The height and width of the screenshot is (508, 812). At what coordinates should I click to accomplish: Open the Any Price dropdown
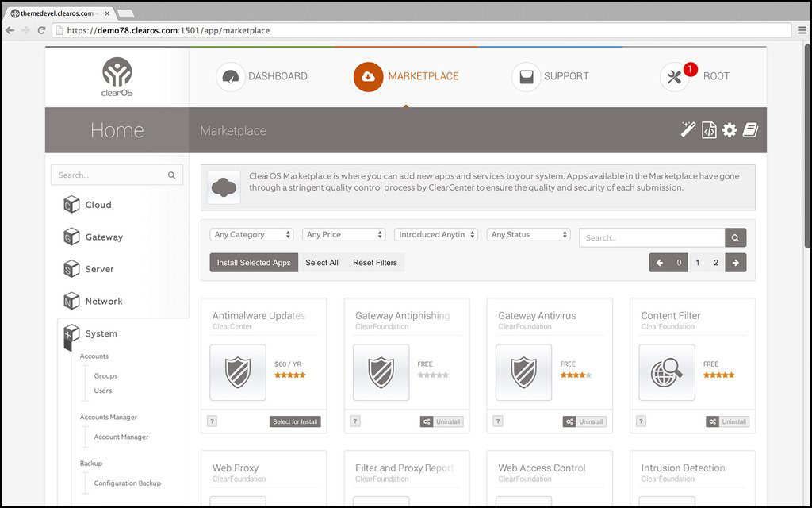343,234
